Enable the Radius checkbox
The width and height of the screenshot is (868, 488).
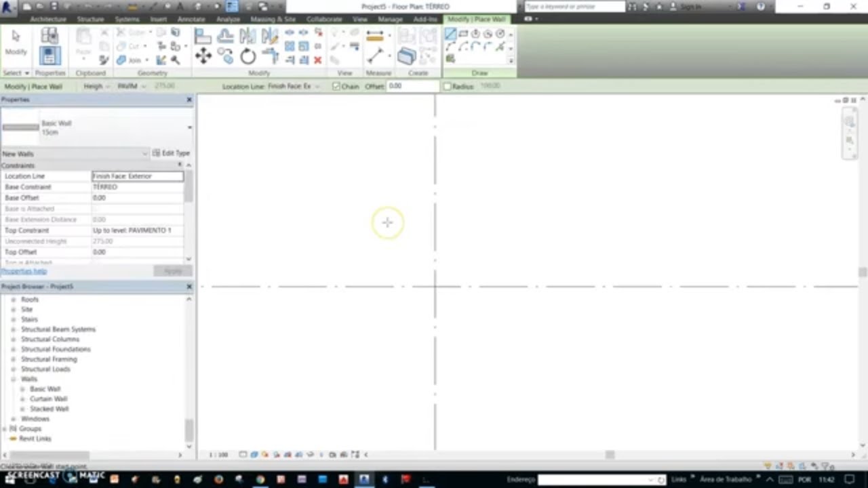pyautogui.click(x=447, y=87)
